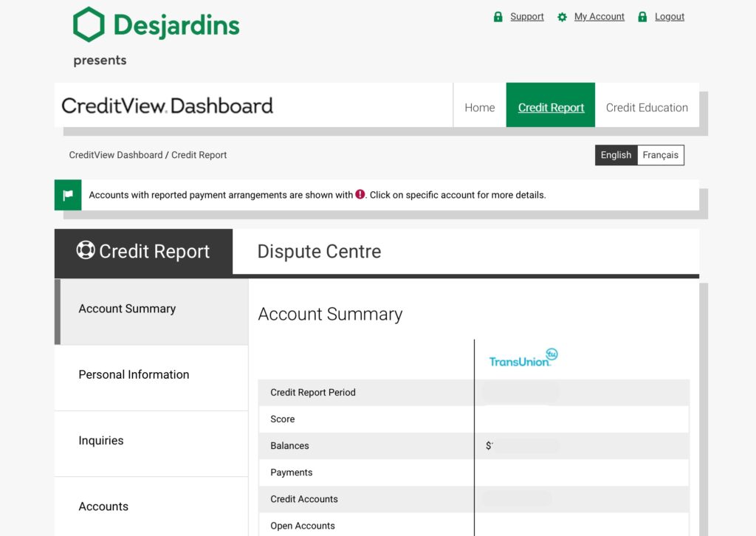Open the Credit Education tab
This screenshot has width=756, height=536.
pyautogui.click(x=647, y=108)
